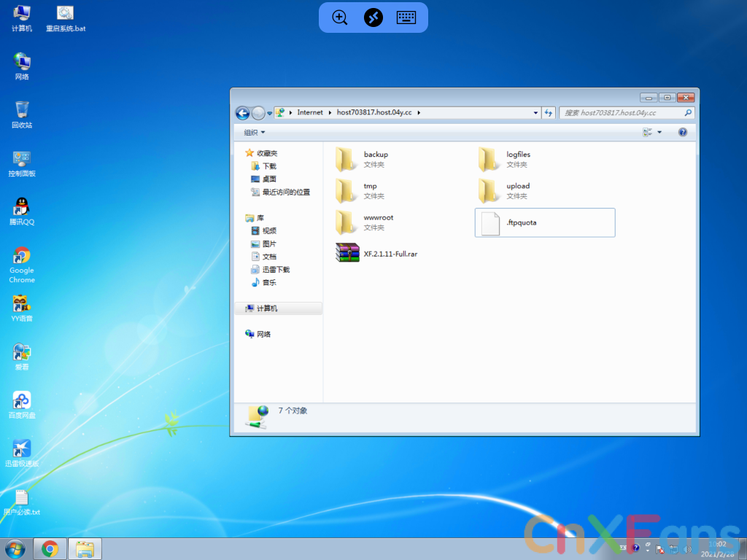The image size is (747, 560).
Task: Select the 爱看 desktop shortcut
Action: [x=21, y=357]
